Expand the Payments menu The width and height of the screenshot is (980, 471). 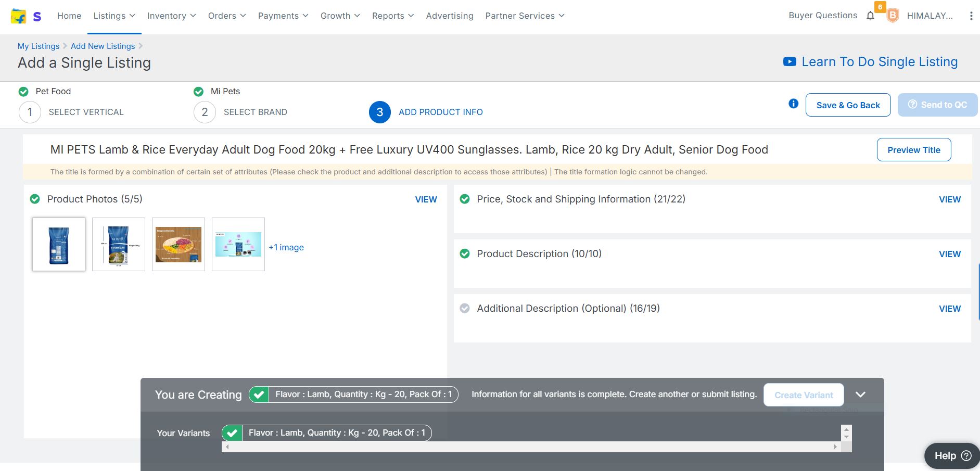(x=283, y=16)
